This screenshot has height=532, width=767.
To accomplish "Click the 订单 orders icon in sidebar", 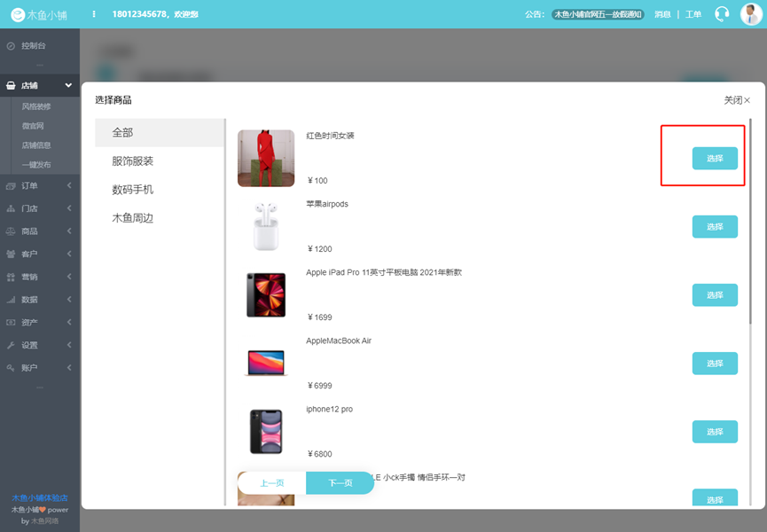I will click(11, 186).
